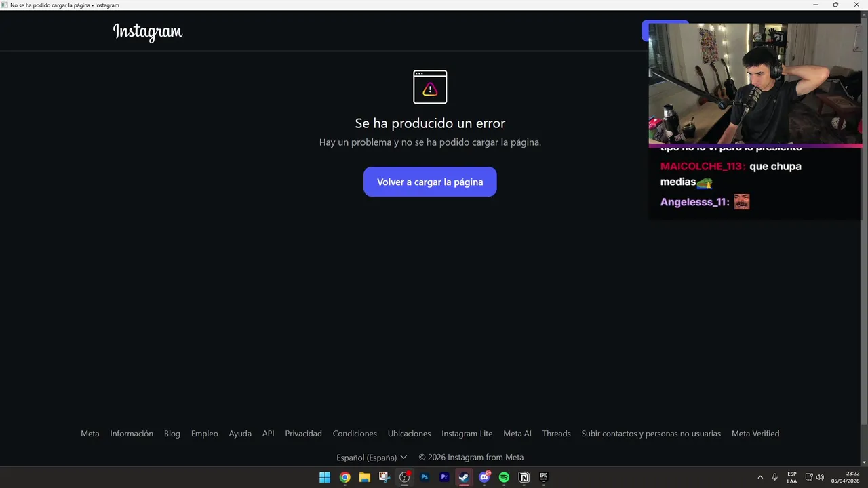Open the Blog footer link
The width and height of the screenshot is (868, 488).
tap(172, 434)
